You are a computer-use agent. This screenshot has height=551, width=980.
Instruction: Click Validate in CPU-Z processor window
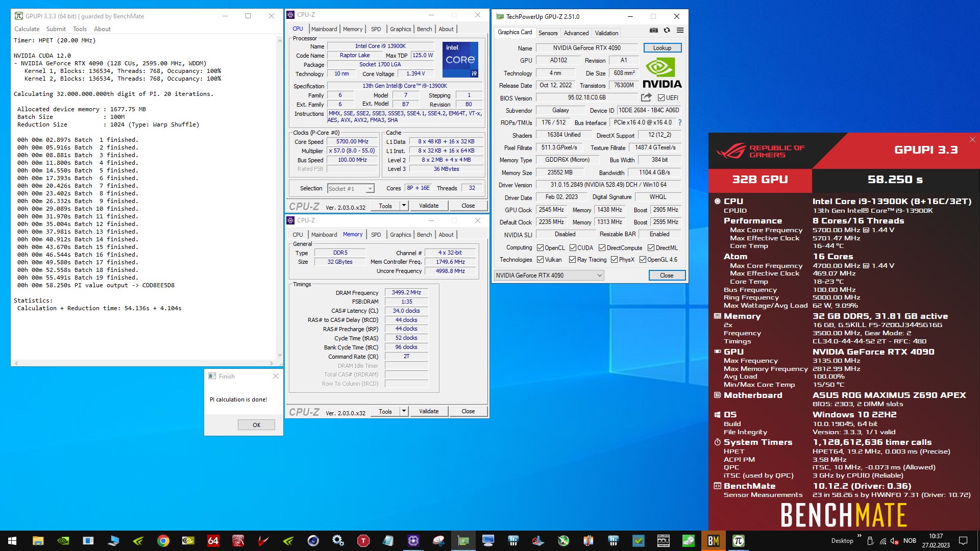tap(429, 206)
